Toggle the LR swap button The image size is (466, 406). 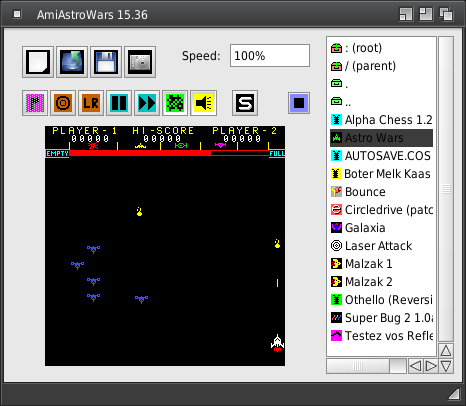point(91,103)
